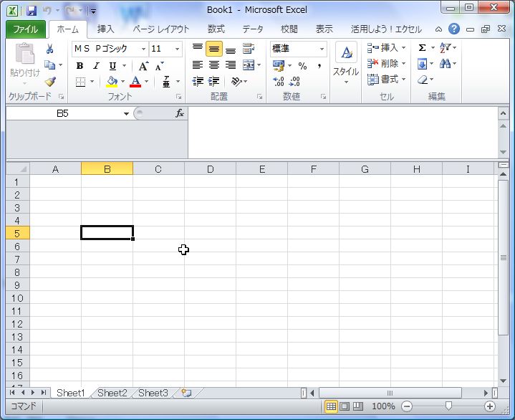
Task: Increase indent with the indent icon
Action: pyautogui.click(x=214, y=81)
